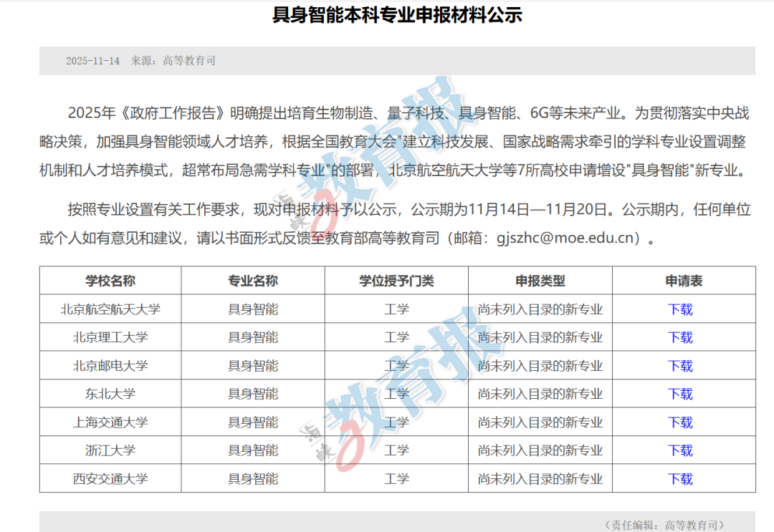
Task: Open 西安交通大学 application form download
Action: tap(680, 479)
